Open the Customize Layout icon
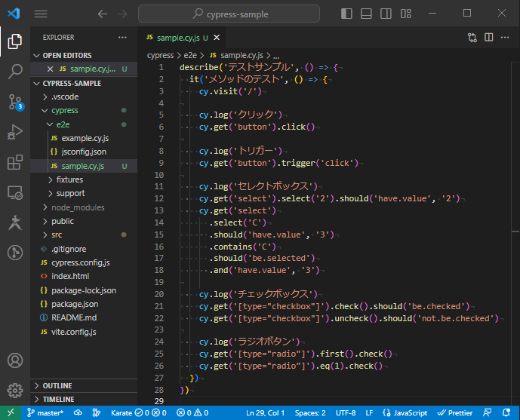Screen dimensions: 520x420 (x=405, y=14)
